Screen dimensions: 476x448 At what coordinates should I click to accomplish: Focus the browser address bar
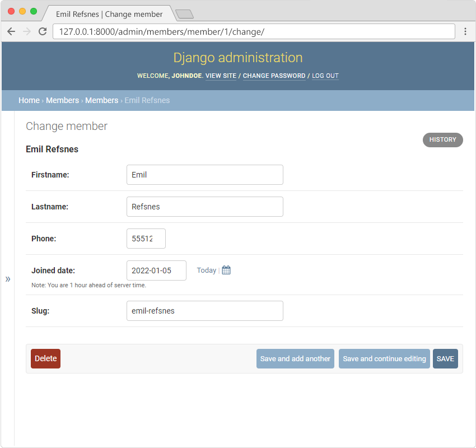point(252,31)
